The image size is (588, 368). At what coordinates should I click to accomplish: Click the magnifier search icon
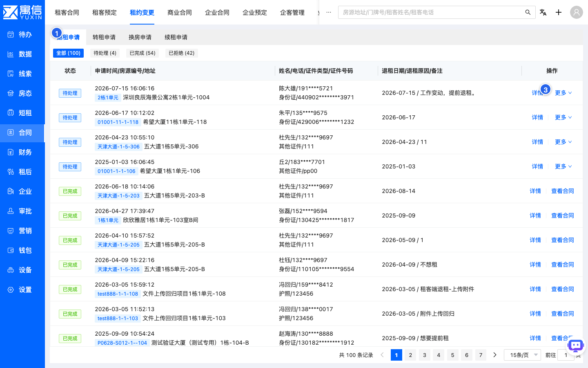click(528, 12)
